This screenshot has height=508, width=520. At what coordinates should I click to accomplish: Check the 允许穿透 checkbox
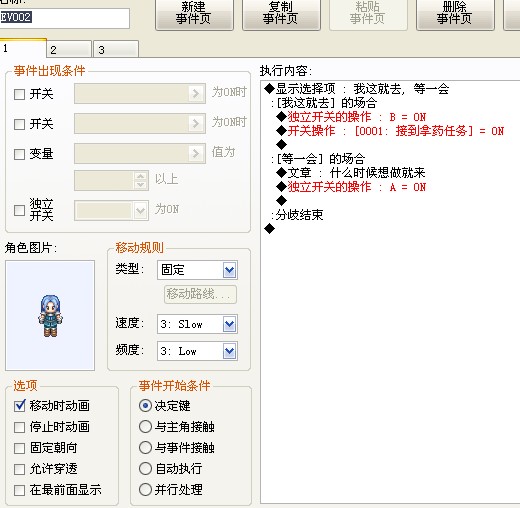(x=19, y=469)
